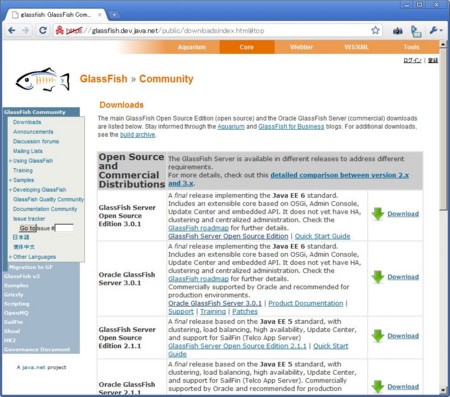Open Issue tracker sidebar link

coord(29,219)
